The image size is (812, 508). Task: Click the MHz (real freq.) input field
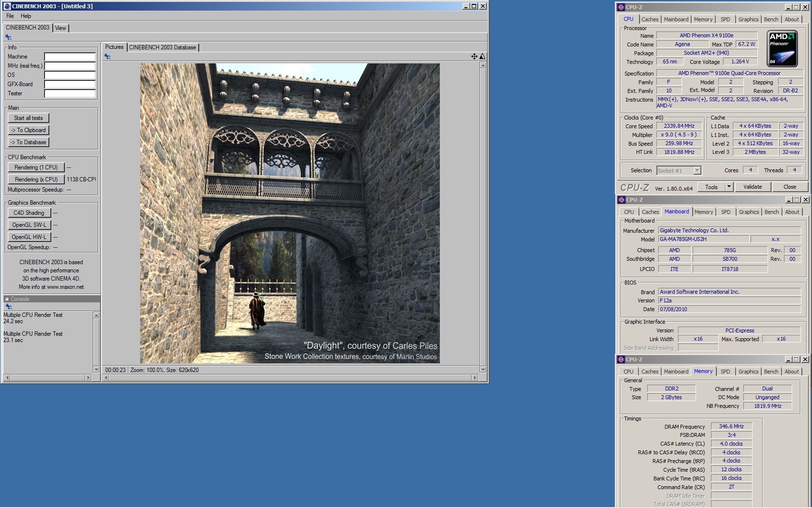click(70, 66)
